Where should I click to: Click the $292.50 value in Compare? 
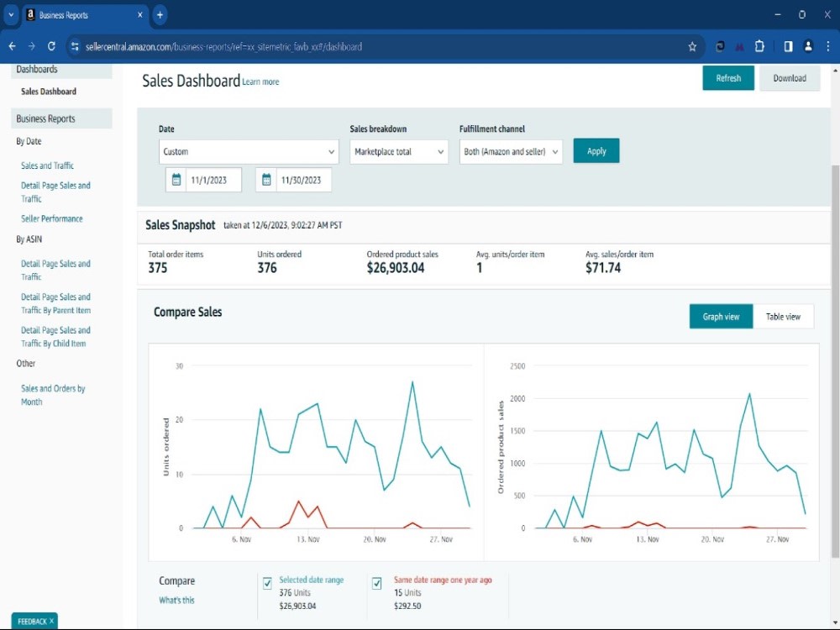pos(407,606)
